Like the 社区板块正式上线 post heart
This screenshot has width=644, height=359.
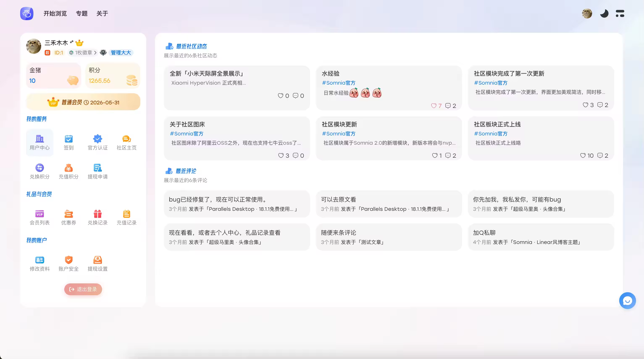pos(583,156)
